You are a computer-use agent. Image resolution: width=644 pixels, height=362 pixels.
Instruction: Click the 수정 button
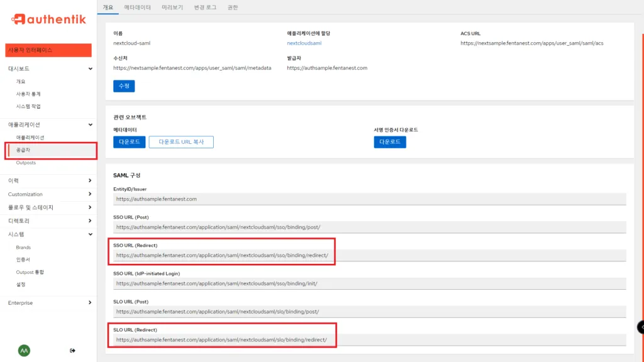pos(124,85)
